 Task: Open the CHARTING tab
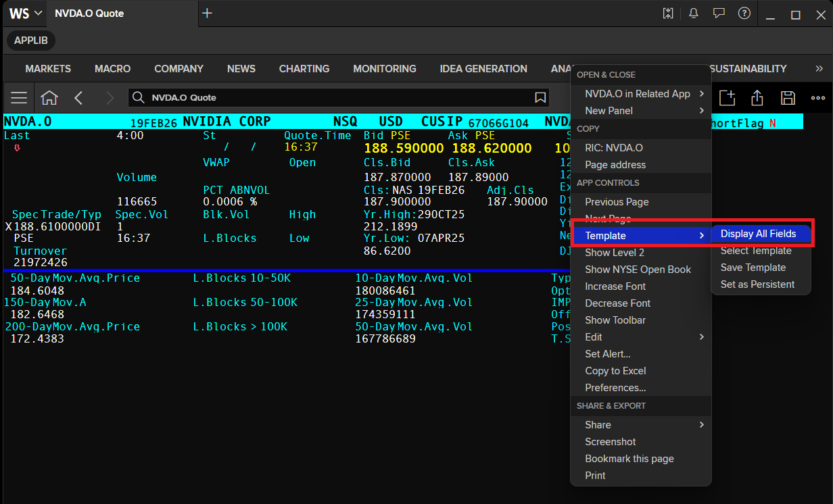pyautogui.click(x=304, y=69)
